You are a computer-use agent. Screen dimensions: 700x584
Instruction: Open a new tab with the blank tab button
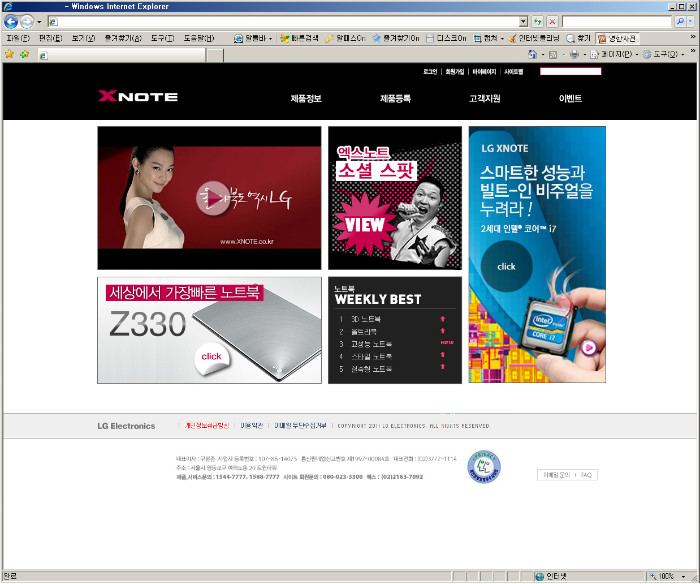pyautogui.click(x=215, y=55)
